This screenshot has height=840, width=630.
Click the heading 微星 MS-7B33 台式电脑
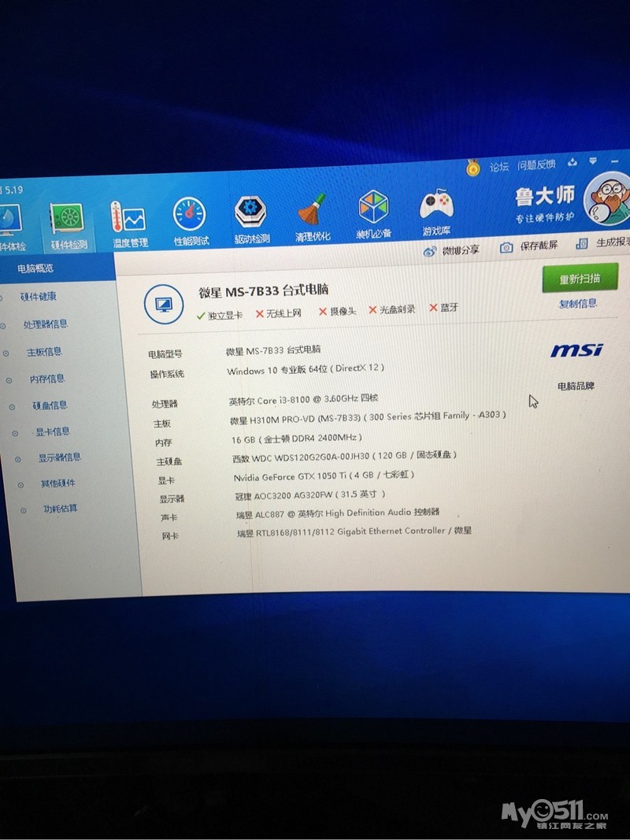pos(264,291)
